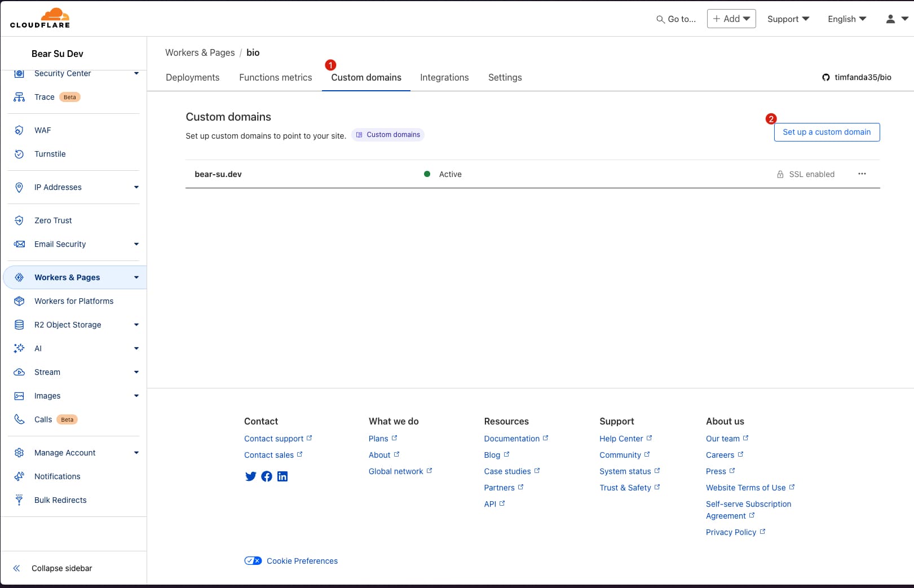The height and width of the screenshot is (588, 914).
Task: Open the user account profile icon
Action: coord(890,19)
